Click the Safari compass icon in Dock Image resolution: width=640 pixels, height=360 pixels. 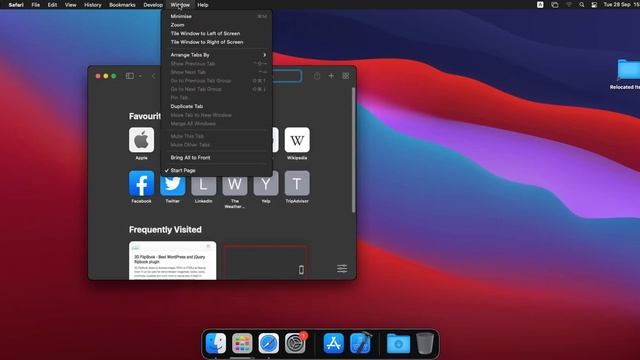[x=269, y=343]
